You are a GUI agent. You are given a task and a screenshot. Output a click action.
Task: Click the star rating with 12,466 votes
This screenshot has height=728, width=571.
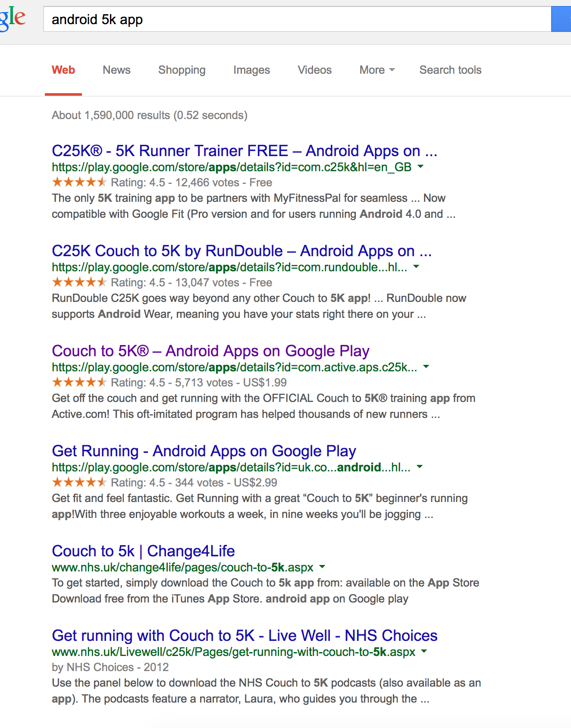(79, 182)
